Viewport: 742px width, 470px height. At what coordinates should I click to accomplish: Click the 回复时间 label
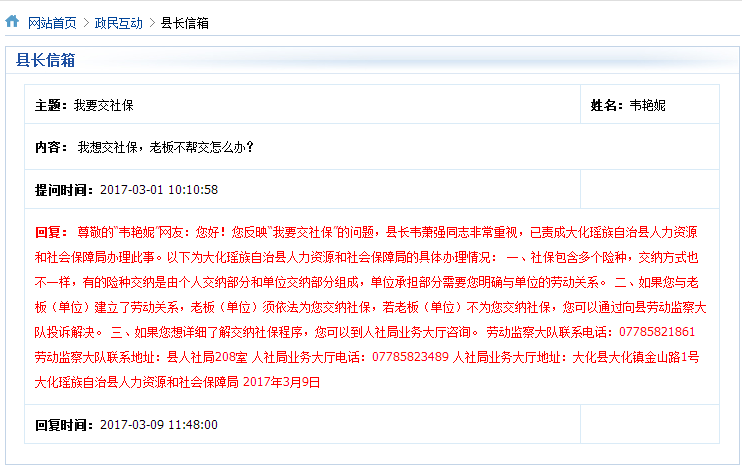pyautogui.click(x=64, y=424)
